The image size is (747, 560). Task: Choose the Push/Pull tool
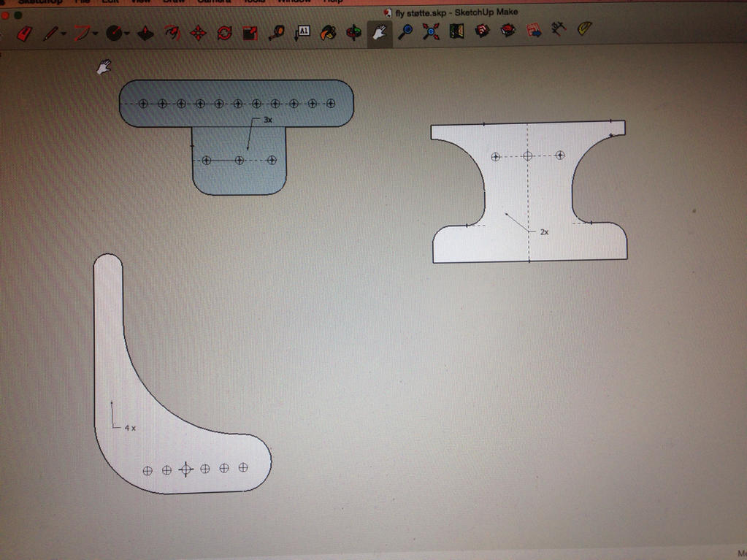coord(145,33)
